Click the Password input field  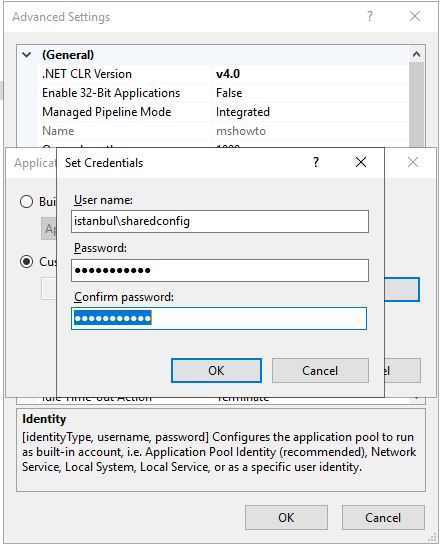(220, 270)
